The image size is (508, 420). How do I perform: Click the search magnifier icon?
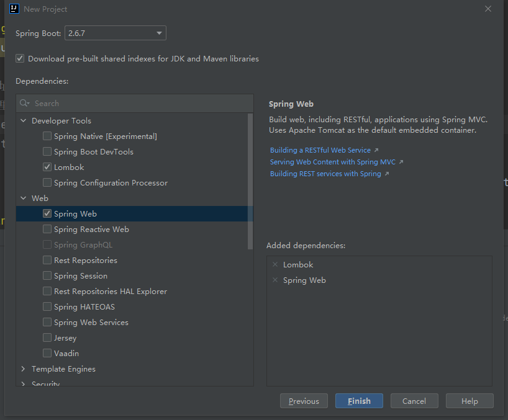[x=24, y=103]
